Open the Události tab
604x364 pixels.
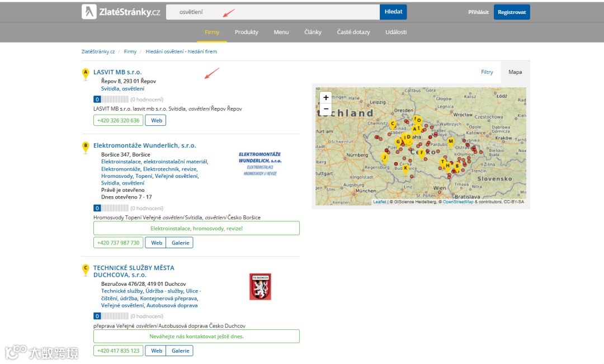click(396, 32)
